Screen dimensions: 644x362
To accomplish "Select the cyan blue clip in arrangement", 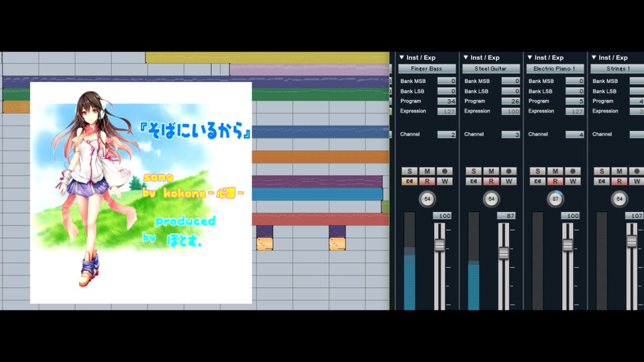I will tap(317, 194).
